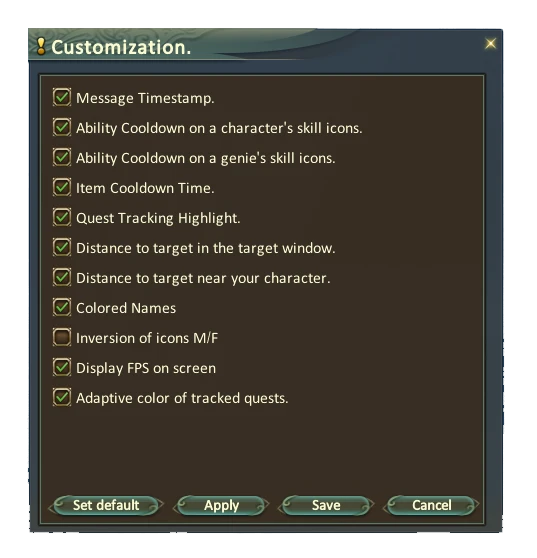Uncheck Quest Tracking Highlight

tap(62, 217)
